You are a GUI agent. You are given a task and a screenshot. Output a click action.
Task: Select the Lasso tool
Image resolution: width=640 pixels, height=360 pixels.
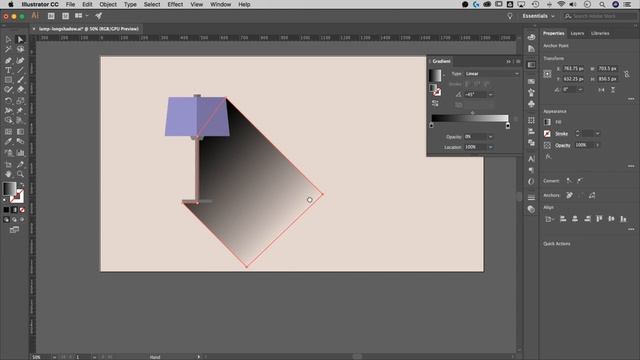click(x=20, y=49)
